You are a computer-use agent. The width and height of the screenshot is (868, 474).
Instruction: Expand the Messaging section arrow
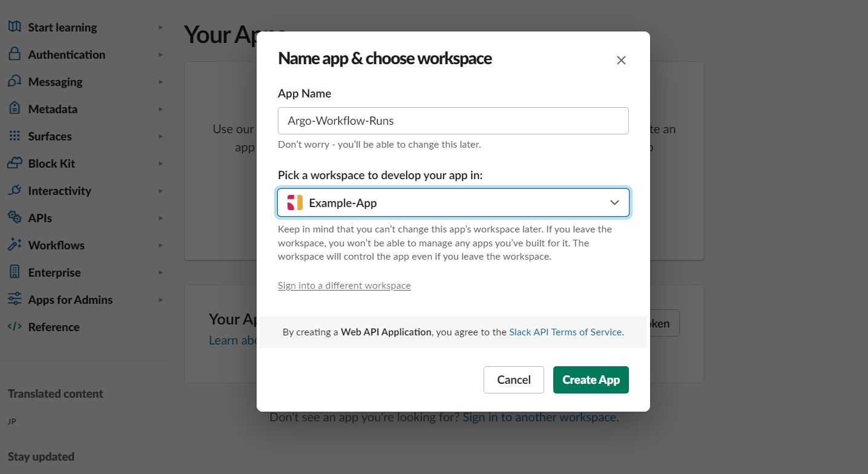coord(160,82)
